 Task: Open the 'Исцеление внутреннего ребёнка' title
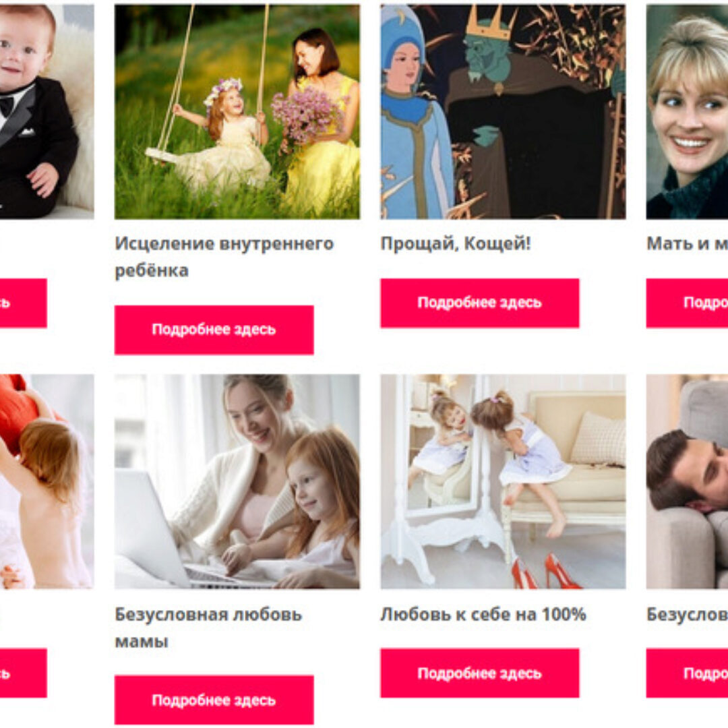coord(224,257)
